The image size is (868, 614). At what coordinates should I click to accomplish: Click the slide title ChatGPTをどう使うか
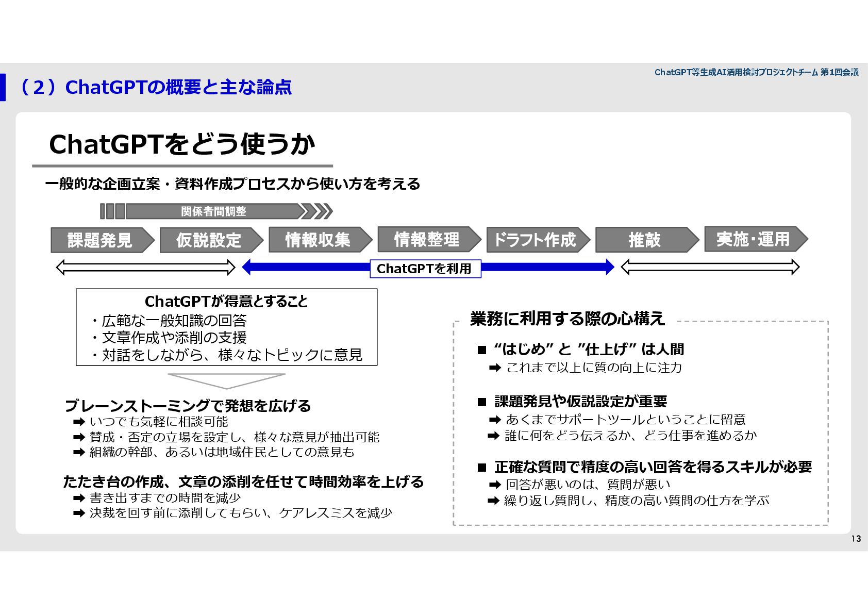(181, 144)
